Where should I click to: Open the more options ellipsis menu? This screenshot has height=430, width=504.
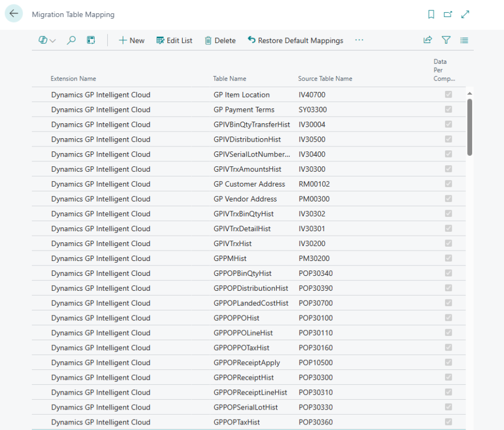(359, 40)
